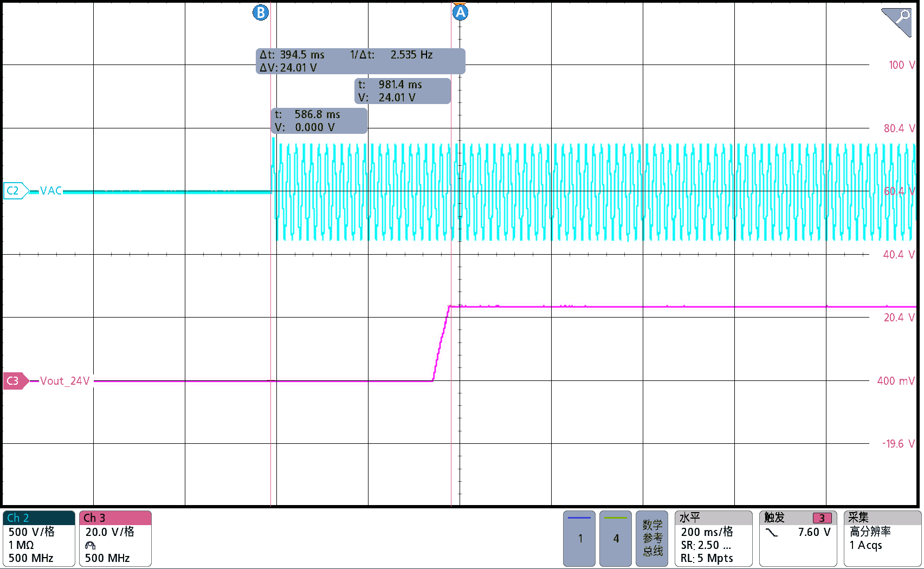Click the 500 V/div value in Ch 2

[31, 532]
